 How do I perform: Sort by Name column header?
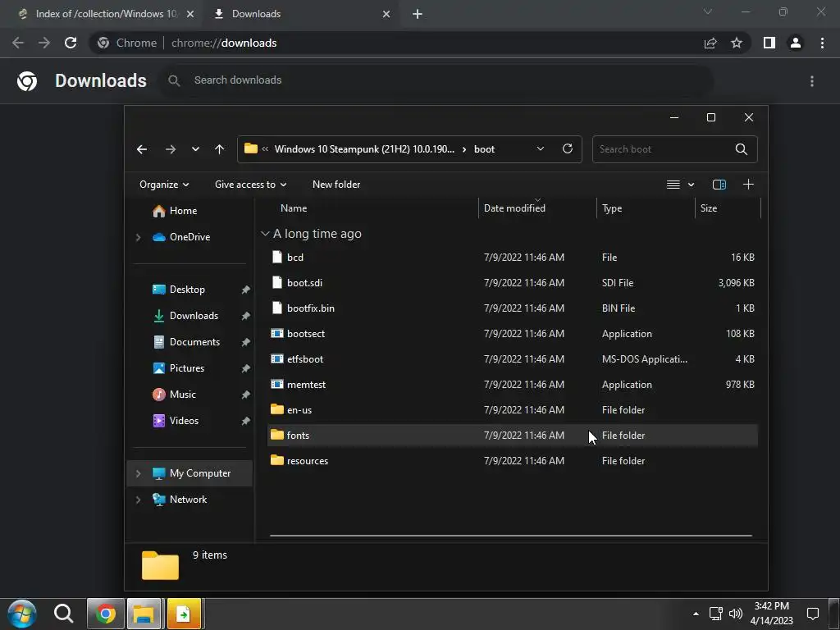click(x=294, y=208)
